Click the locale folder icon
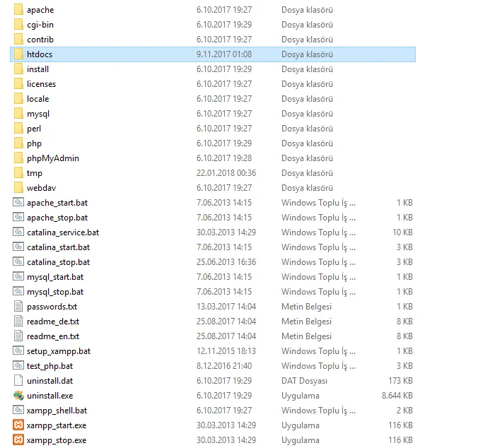This screenshot has height=448, width=502. (18, 99)
